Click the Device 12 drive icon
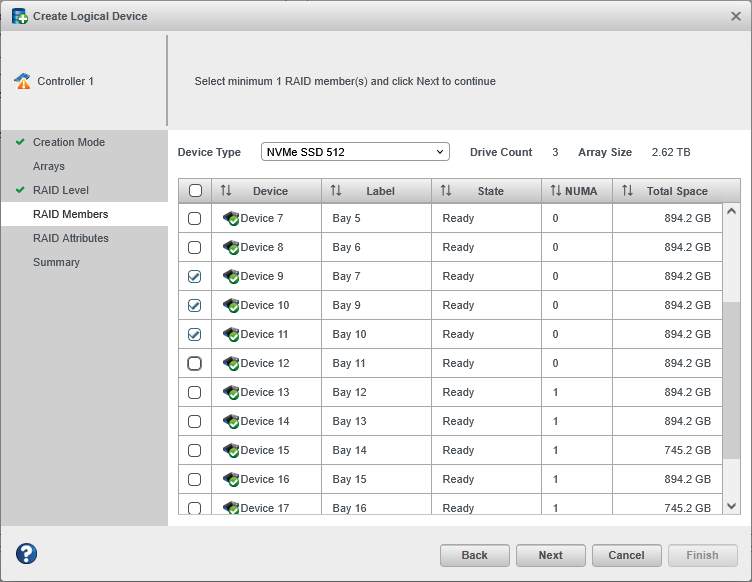This screenshot has height=582, width=752. coord(231,364)
